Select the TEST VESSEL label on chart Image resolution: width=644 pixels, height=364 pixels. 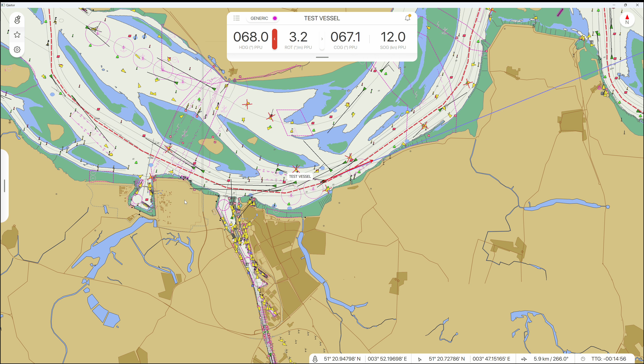300,176
